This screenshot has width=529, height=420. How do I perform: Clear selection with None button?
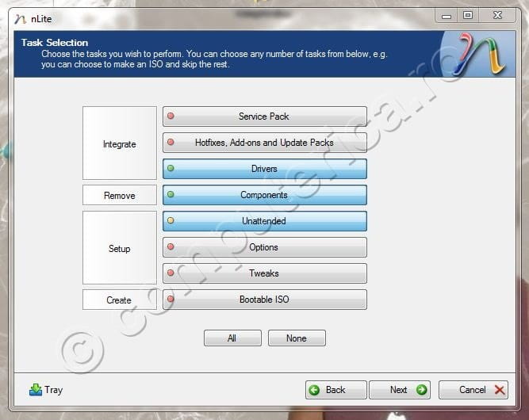click(297, 338)
